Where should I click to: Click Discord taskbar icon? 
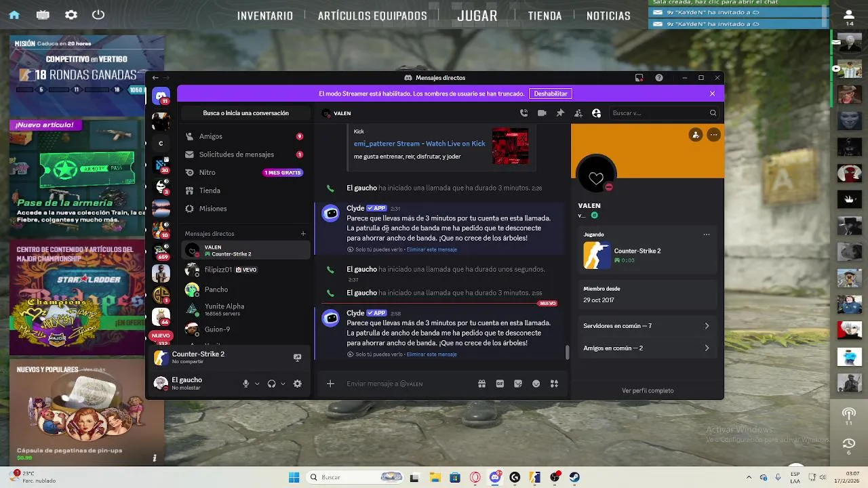pyautogui.click(x=495, y=477)
